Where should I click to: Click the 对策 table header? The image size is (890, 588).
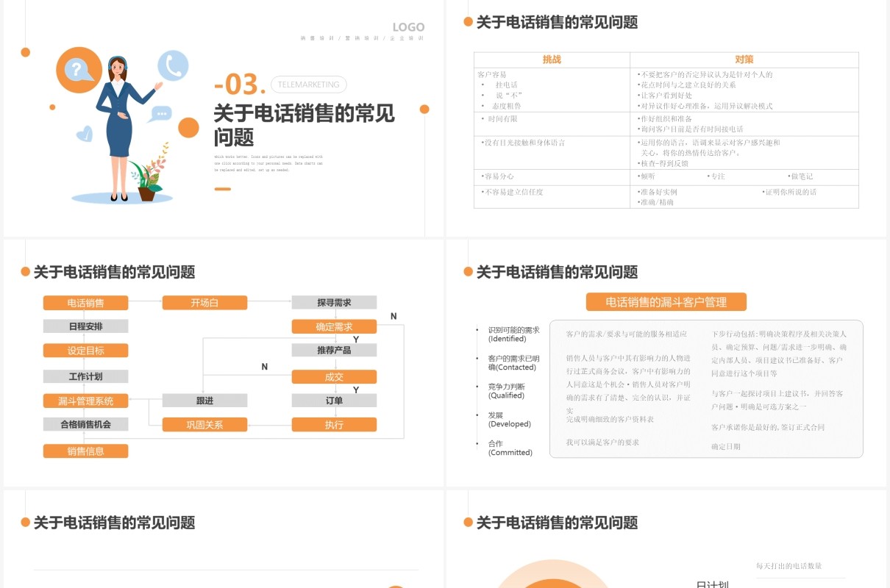click(x=744, y=60)
